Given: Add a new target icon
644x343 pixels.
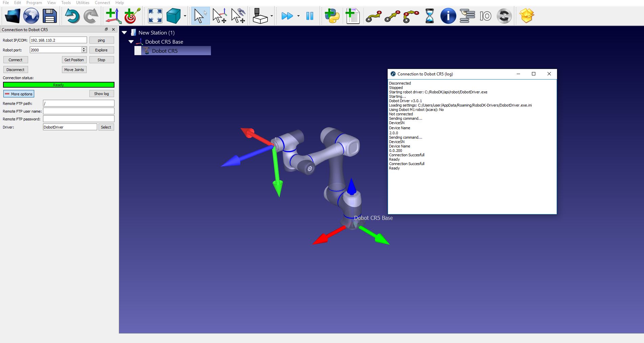Looking at the screenshot, I should tap(132, 16).
